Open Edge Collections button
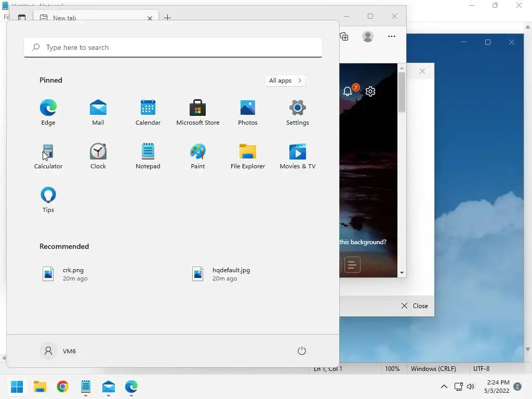The height and width of the screenshot is (399, 532). click(x=344, y=36)
